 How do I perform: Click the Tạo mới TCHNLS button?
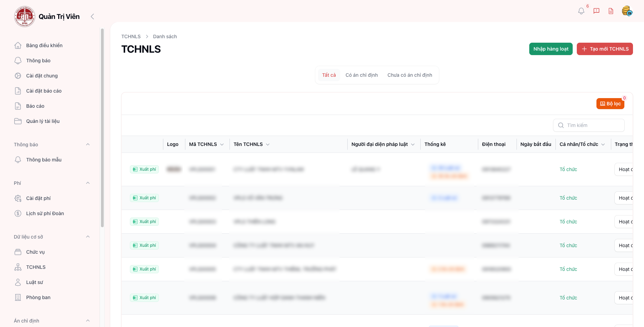click(605, 49)
